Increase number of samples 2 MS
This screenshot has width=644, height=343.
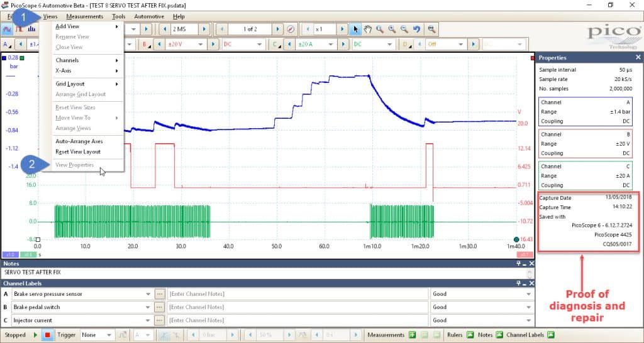pyautogui.click(x=204, y=29)
